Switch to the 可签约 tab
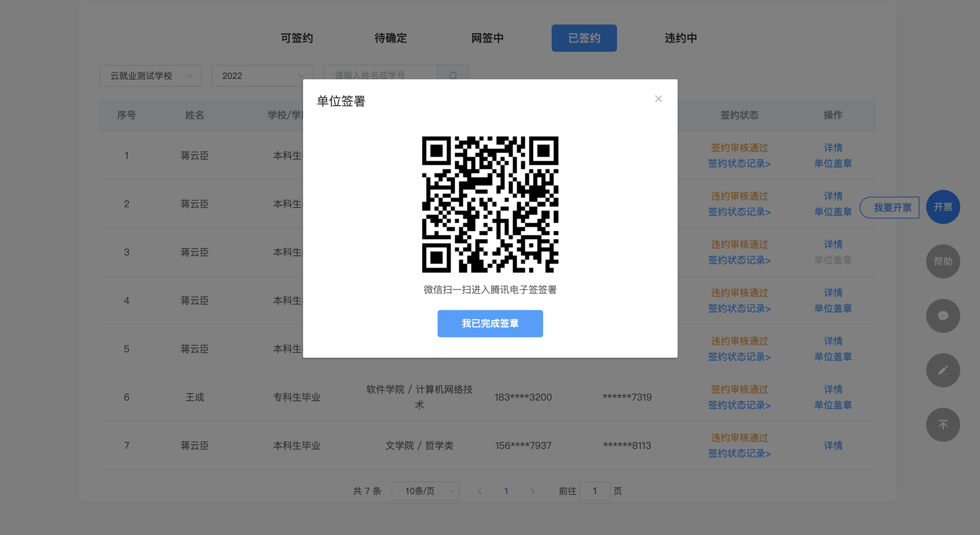The image size is (980, 535). pyautogui.click(x=297, y=38)
